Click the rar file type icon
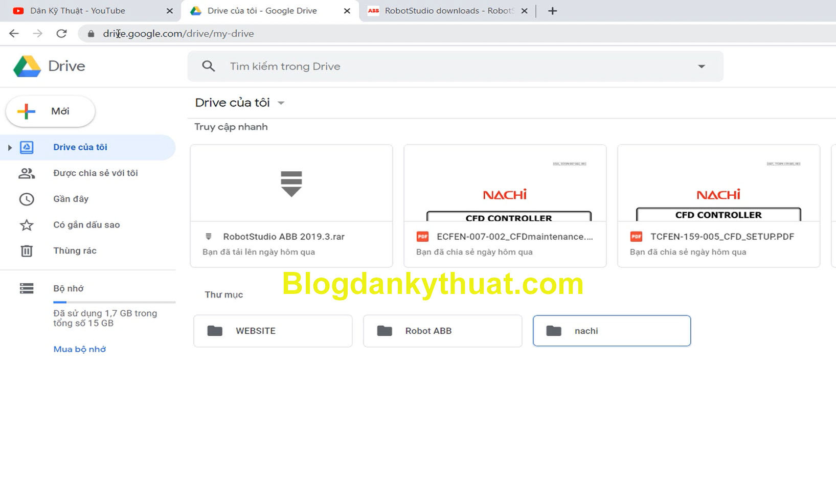 (209, 237)
